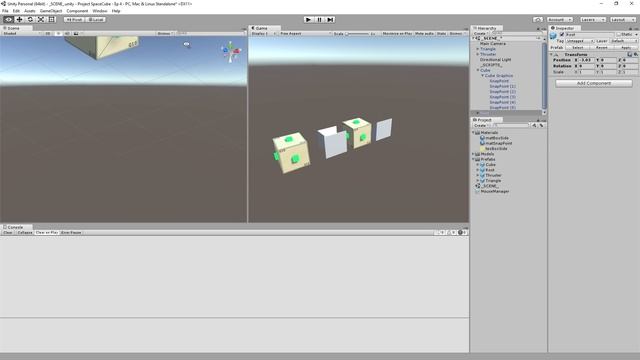This screenshot has width=640, height=360.
Task: Open the File menu
Action: (5, 11)
